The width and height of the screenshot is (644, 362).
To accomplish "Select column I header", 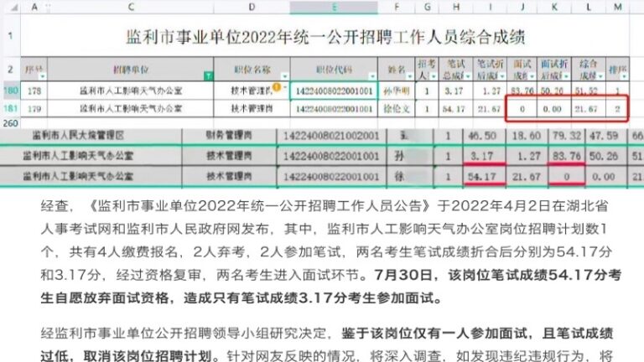I will click(x=490, y=7).
